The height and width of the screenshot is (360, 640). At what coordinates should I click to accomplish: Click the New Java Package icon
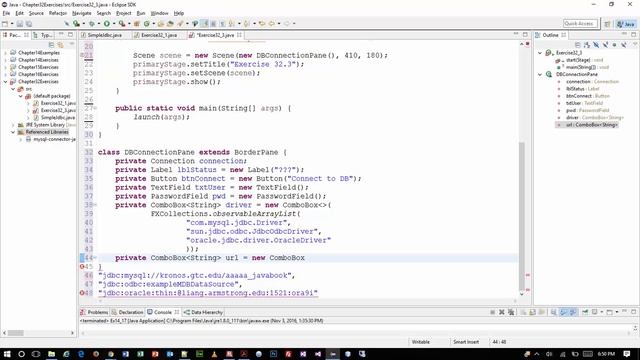tap(137, 24)
